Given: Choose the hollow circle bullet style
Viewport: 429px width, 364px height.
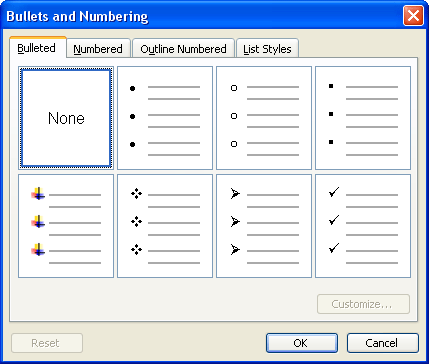Looking at the screenshot, I should click(264, 118).
